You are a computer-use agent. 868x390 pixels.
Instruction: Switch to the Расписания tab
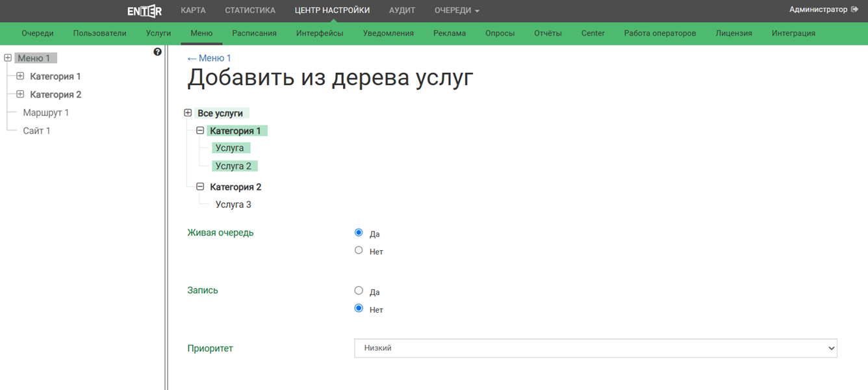point(254,33)
